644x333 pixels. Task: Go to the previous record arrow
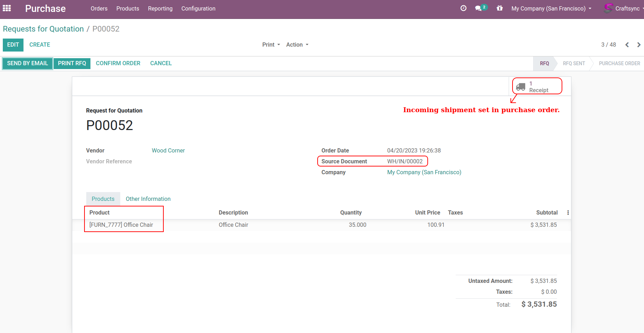pyautogui.click(x=627, y=45)
